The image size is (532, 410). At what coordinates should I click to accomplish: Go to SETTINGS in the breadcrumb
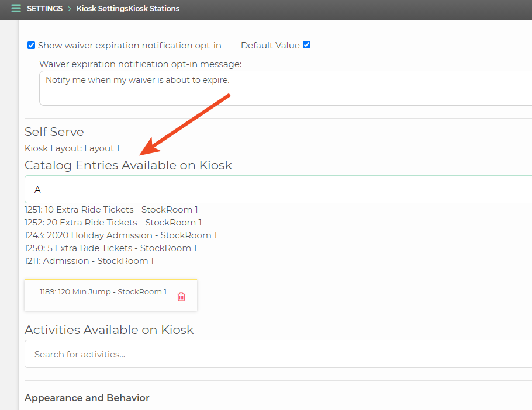tap(45, 9)
